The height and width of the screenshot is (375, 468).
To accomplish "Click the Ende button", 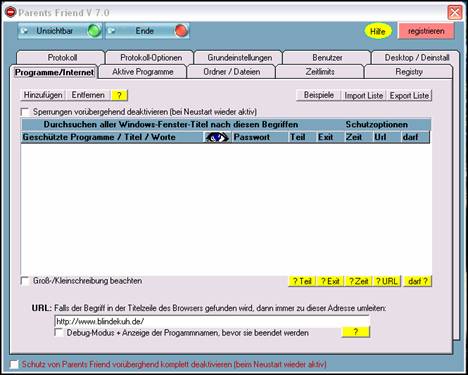I will click(147, 31).
